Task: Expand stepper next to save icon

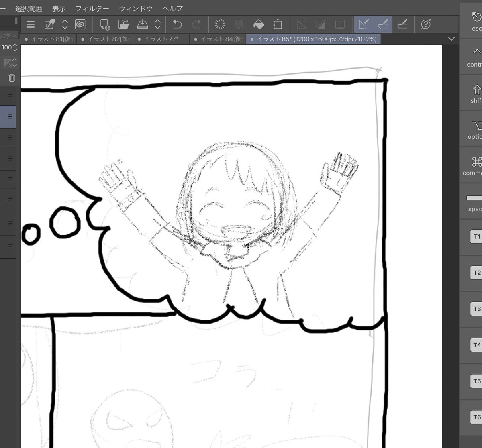Action: (x=157, y=24)
